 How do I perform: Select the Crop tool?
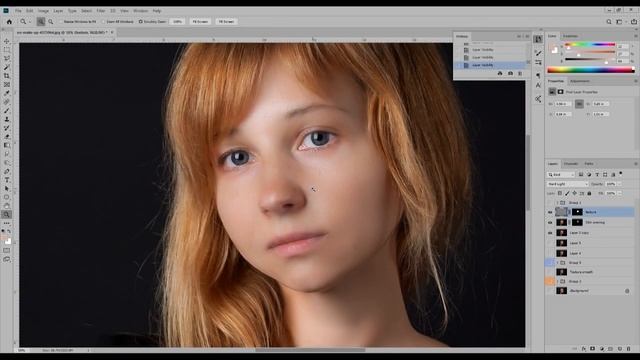[7, 76]
